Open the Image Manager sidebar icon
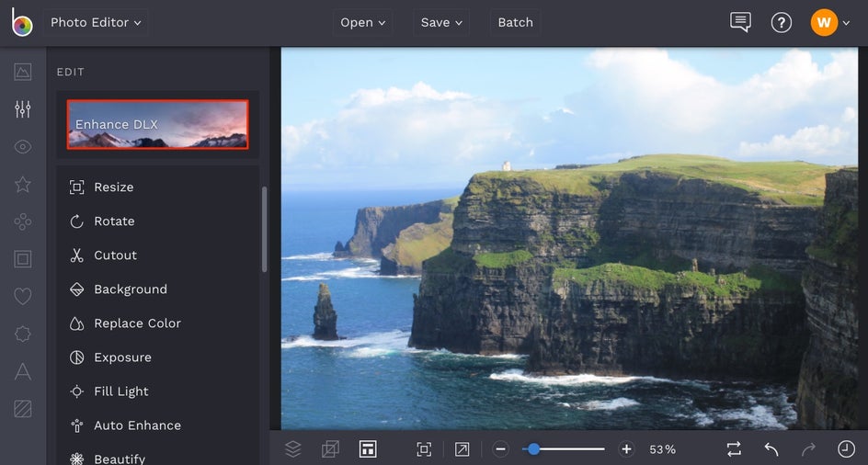This screenshot has width=868, height=465. coord(23,72)
